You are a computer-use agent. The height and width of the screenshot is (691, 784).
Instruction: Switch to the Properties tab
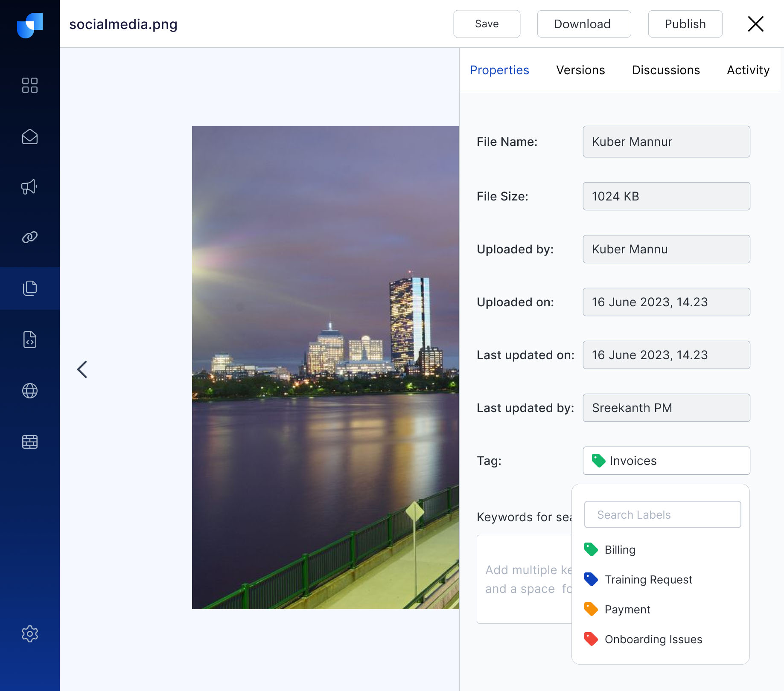click(x=499, y=70)
